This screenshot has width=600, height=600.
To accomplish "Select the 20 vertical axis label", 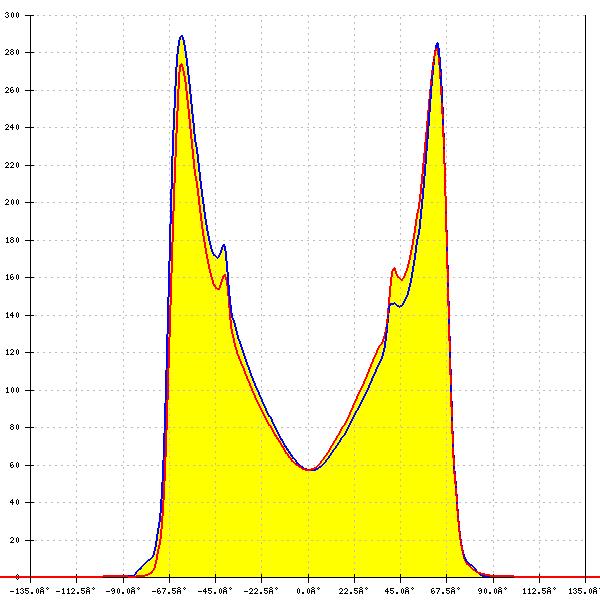I will tap(15, 540).
